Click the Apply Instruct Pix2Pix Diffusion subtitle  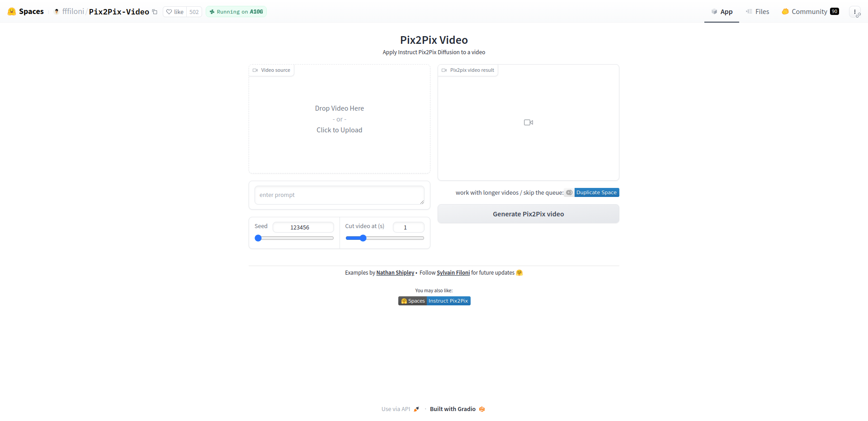point(434,52)
